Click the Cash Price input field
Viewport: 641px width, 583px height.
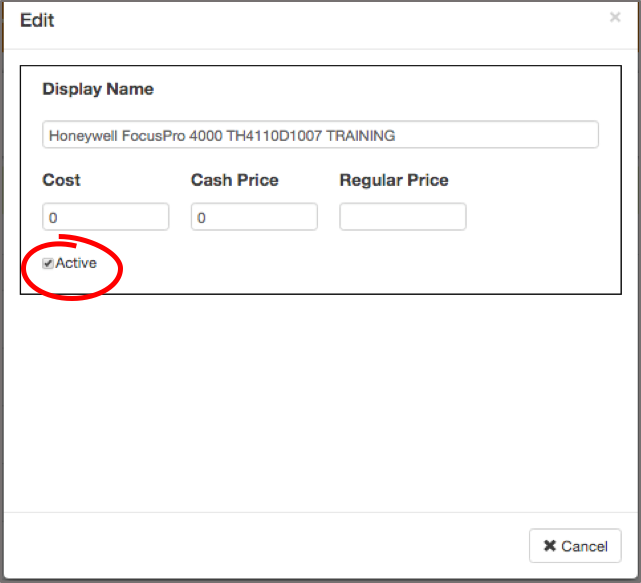click(254, 217)
